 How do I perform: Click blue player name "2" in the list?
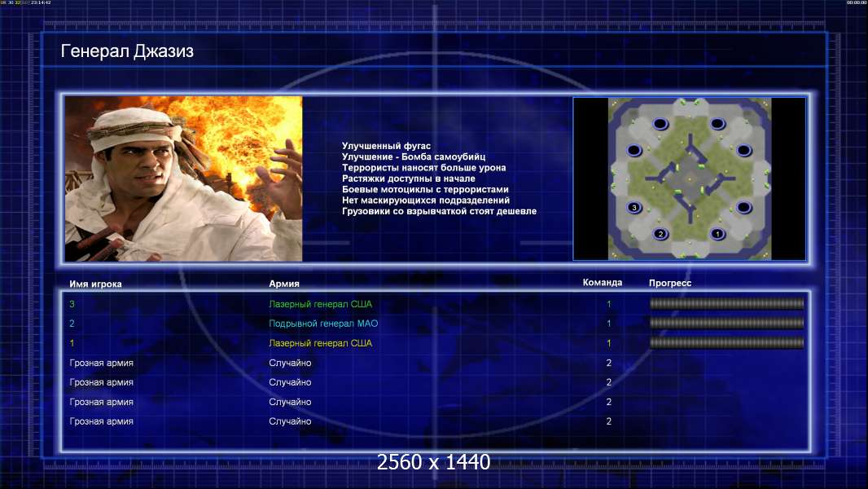[72, 324]
